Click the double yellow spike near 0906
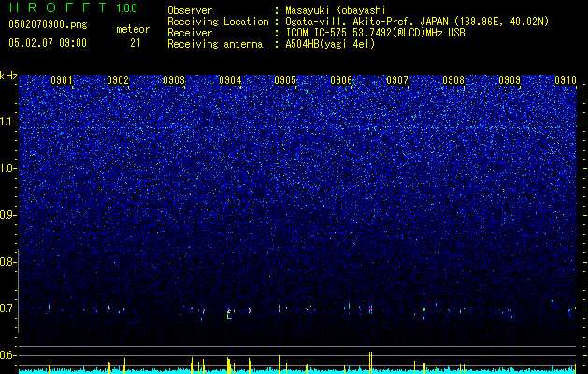The image size is (588, 374). (370, 361)
